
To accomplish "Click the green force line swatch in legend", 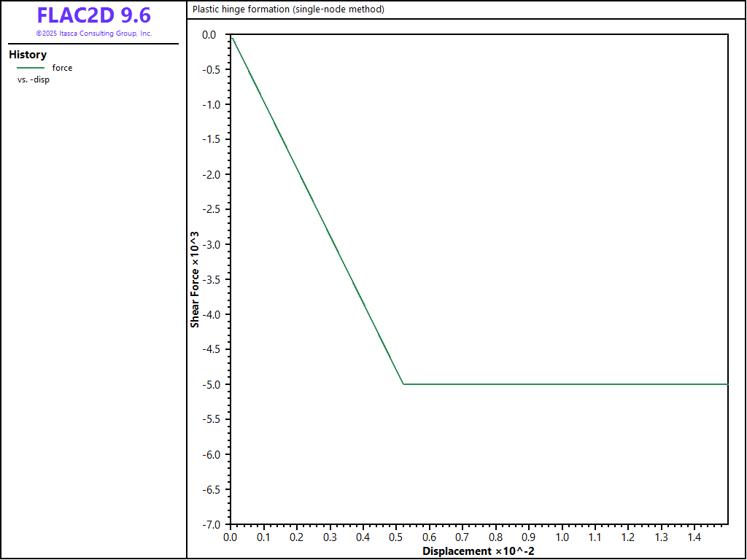I will click(31, 68).
